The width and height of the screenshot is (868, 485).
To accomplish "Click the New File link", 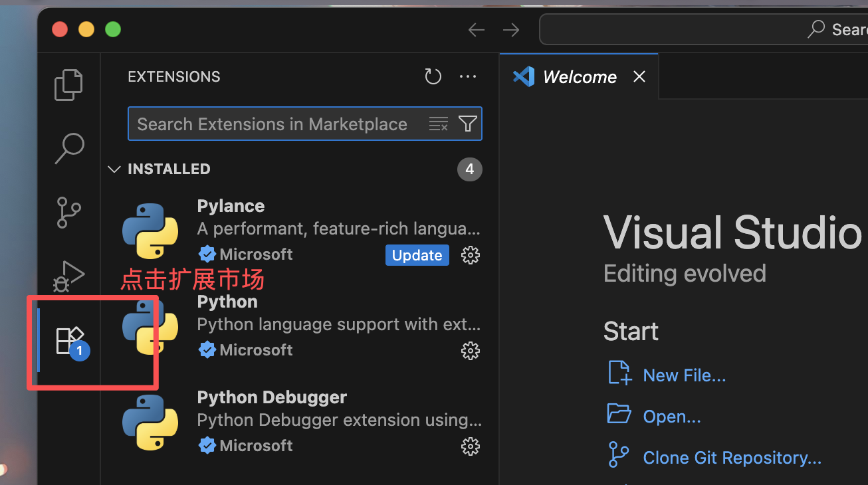I will click(685, 375).
